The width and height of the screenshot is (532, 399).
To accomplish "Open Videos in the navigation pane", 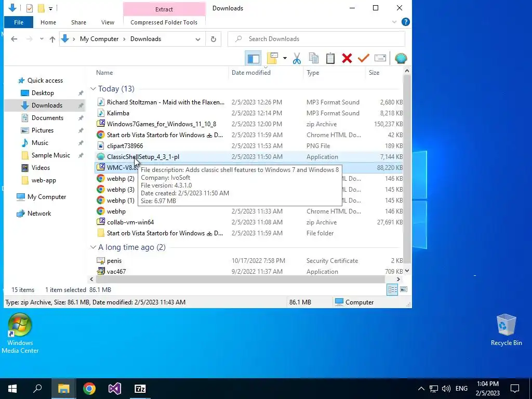I will click(x=41, y=168).
